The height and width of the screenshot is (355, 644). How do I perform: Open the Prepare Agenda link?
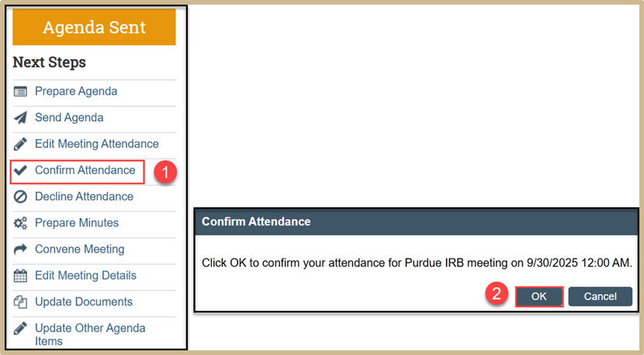(76, 92)
